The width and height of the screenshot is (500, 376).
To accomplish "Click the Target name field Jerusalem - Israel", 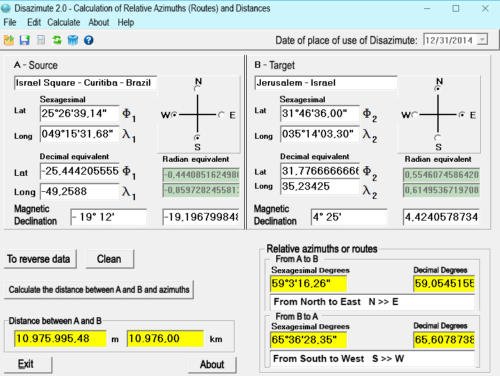I will coord(326,83).
